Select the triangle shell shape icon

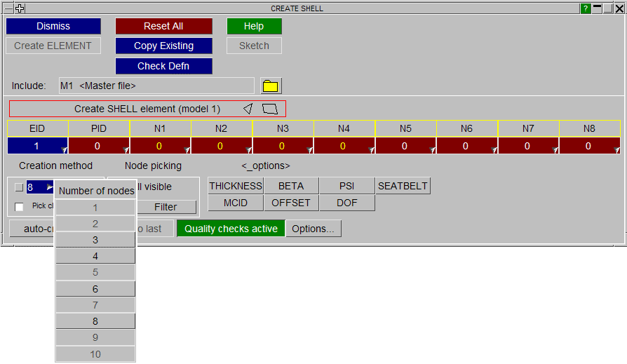click(248, 109)
